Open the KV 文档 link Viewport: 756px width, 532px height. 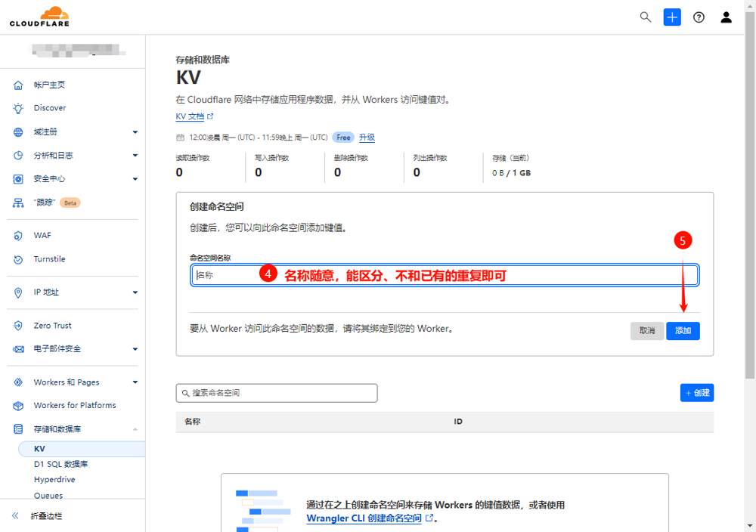coord(190,116)
